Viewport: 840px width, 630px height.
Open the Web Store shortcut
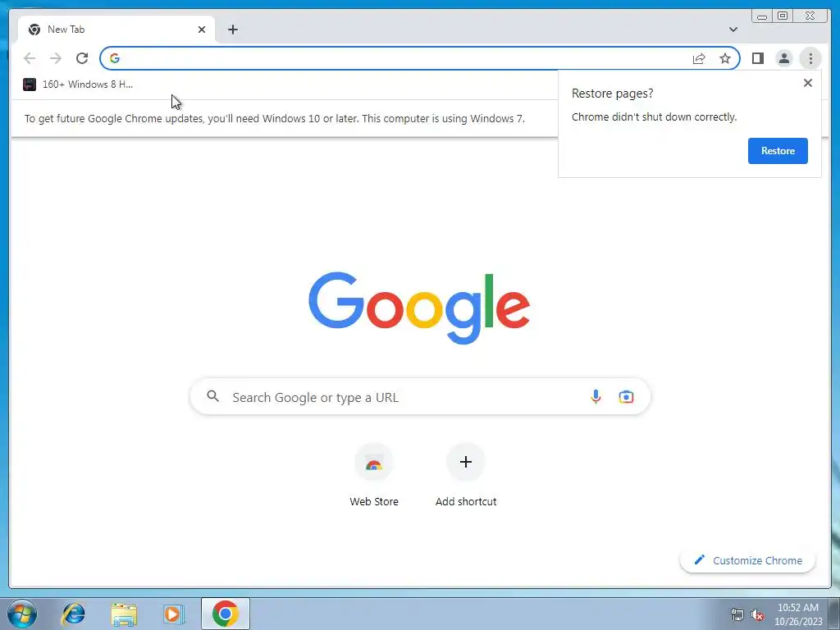(374, 476)
